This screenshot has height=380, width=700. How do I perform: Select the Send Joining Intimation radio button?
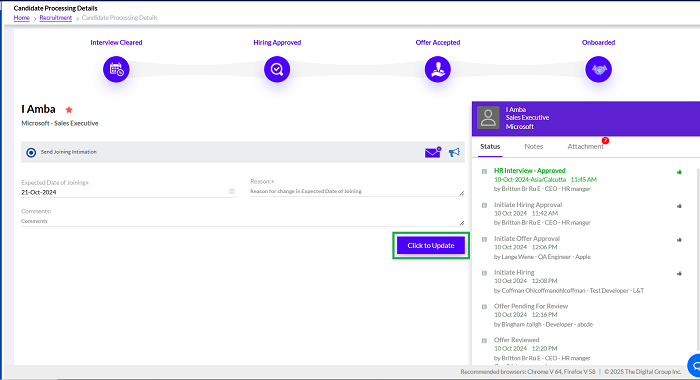click(31, 152)
